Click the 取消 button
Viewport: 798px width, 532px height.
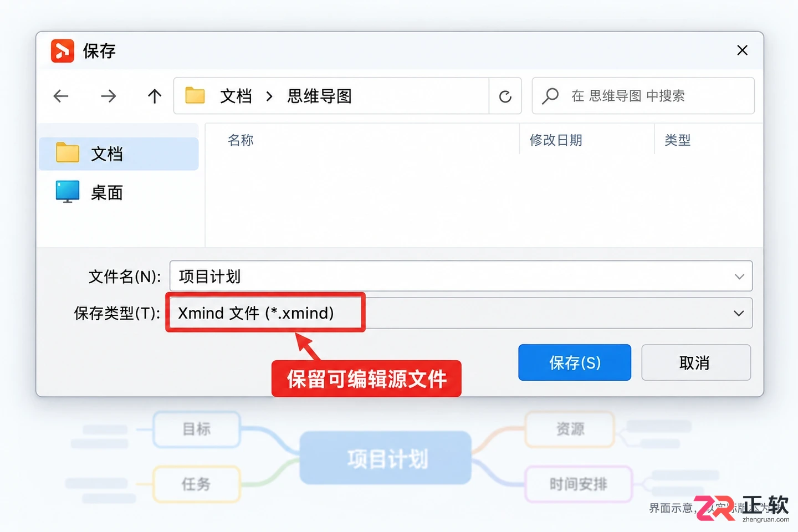pyautogui.click(x=696, y=362)
